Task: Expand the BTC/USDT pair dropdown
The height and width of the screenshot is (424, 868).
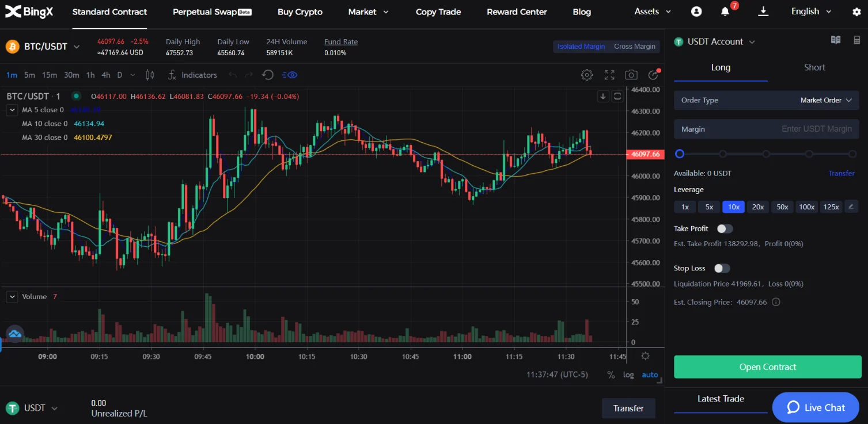Action: [76, 47]
